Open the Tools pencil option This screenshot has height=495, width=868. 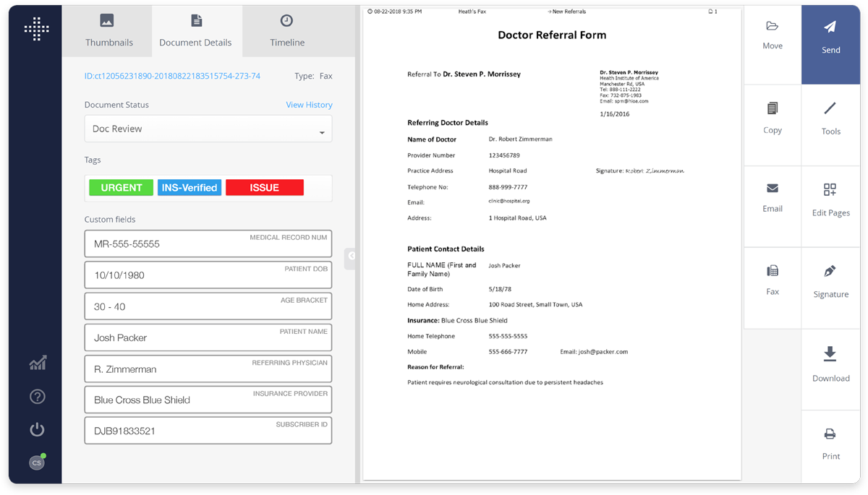coord(830,109)
